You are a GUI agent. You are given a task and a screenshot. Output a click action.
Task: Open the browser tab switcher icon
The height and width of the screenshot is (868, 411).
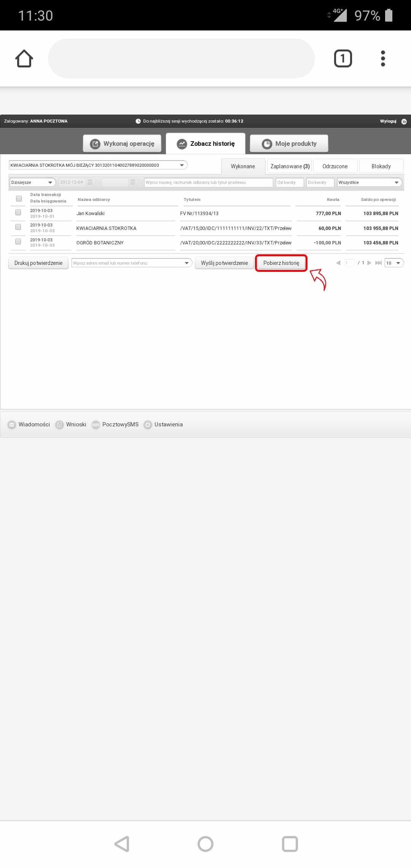coord(343,59)
